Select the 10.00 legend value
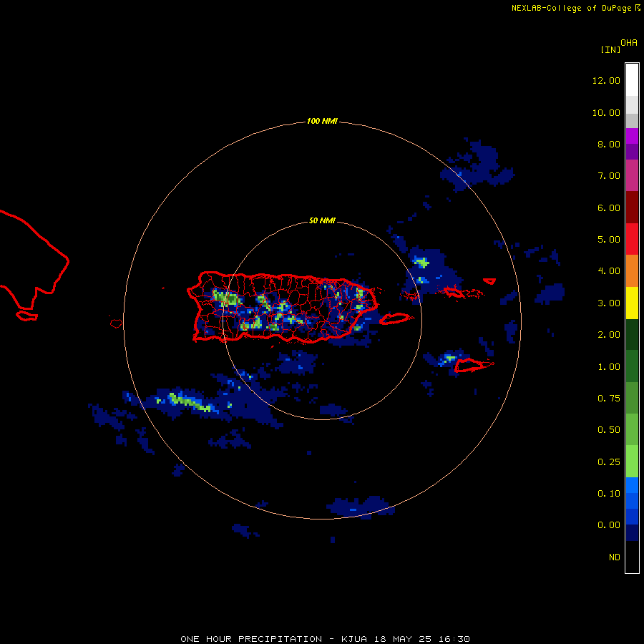 [x=606, y=112]
